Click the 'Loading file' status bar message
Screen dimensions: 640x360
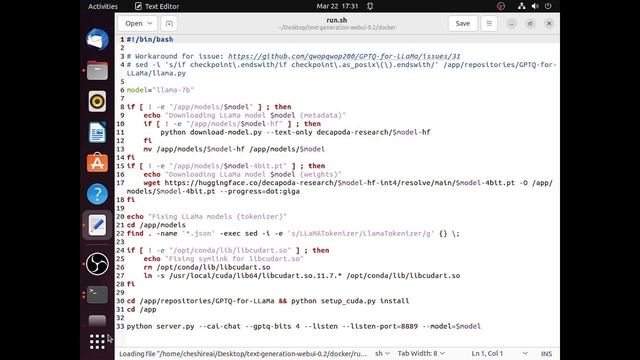243,353
